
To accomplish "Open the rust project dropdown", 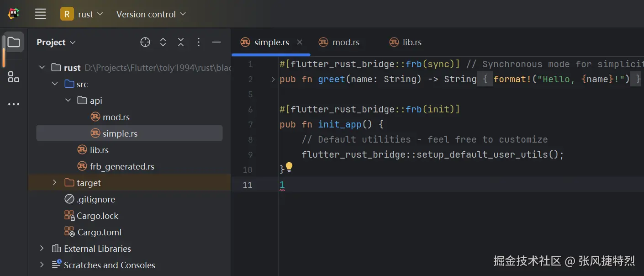I will pos(82,14).
